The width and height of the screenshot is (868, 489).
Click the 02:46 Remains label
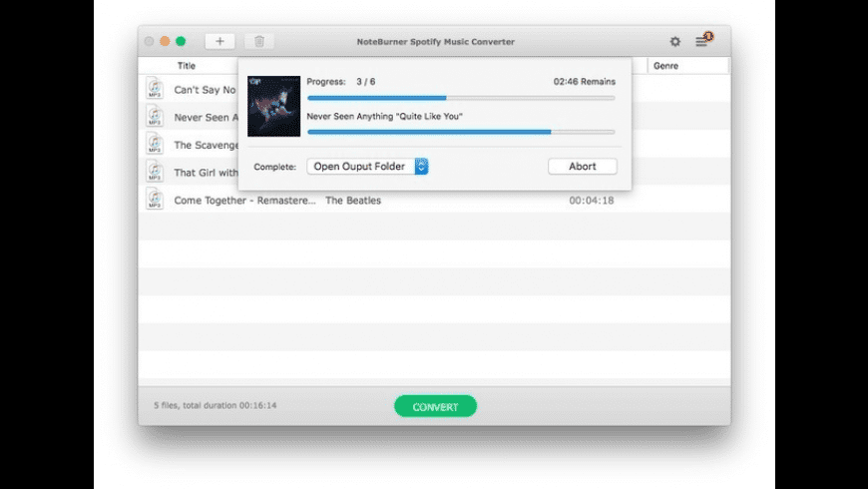point(585,82)
